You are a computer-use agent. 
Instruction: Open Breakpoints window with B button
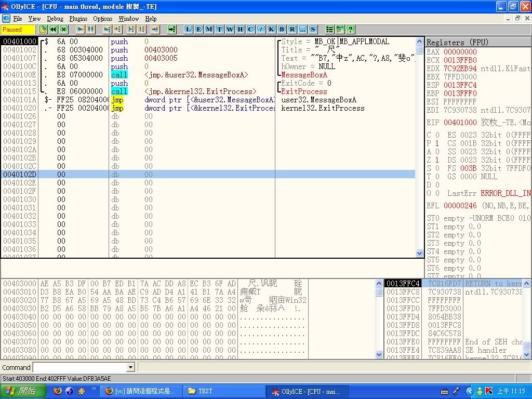(282, 30)
